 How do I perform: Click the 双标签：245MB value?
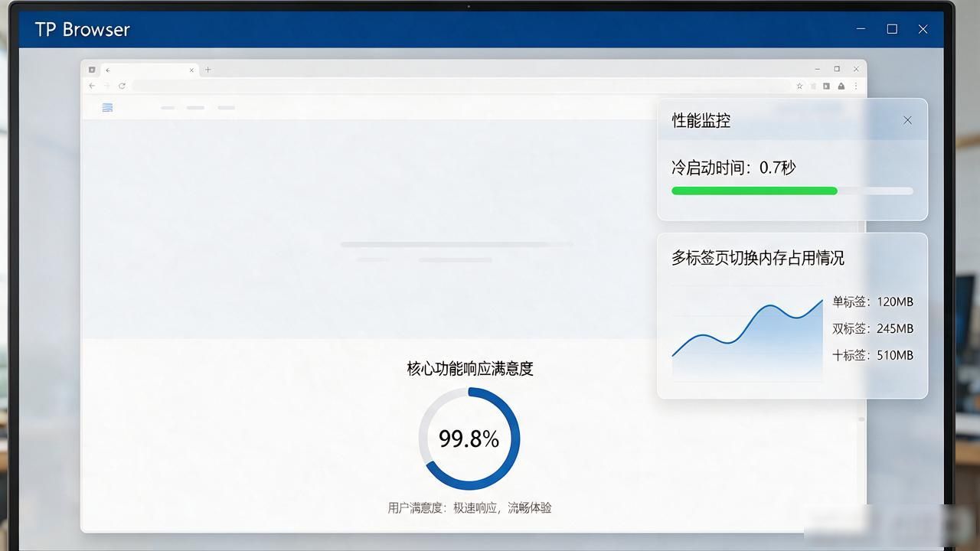pos(873,328)
